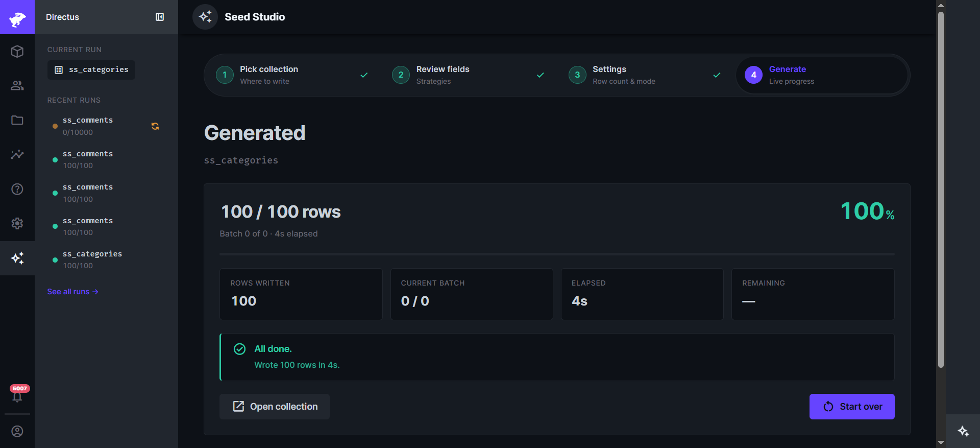Click the sparkle assistant icon at bottom right
The width and height of the screenshot is (980, 448).
click(x=963, y=431)
